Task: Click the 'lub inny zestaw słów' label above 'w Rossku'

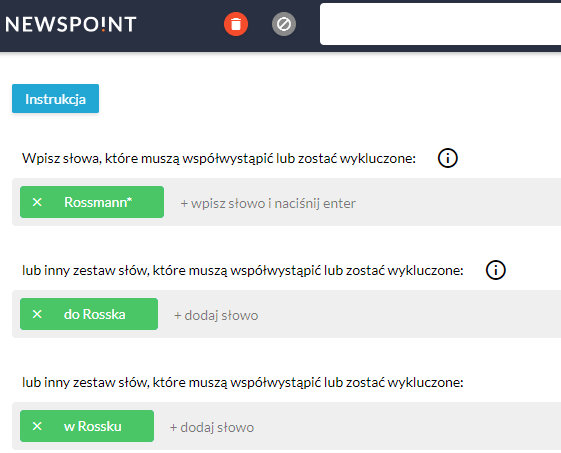Action: click(x=243, y=382)
